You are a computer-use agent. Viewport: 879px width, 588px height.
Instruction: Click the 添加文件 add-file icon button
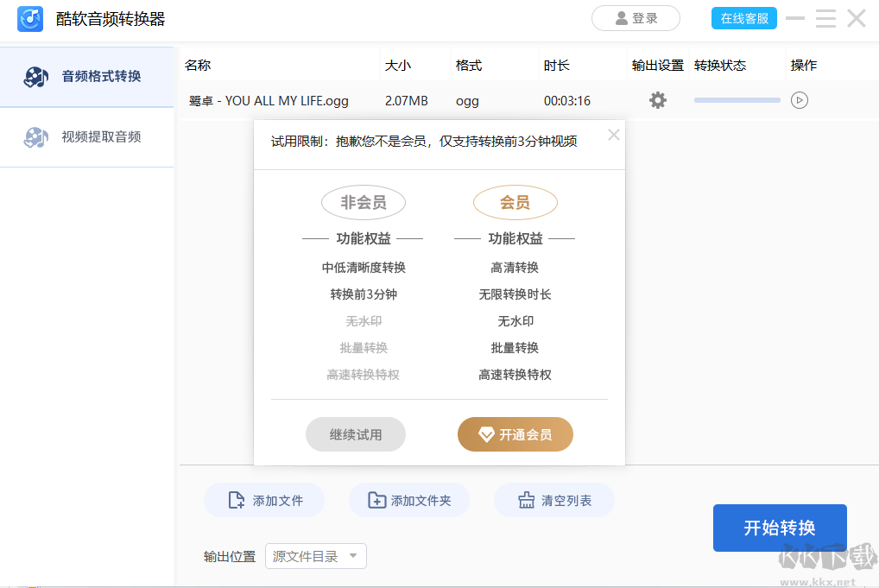pos(233,500)
